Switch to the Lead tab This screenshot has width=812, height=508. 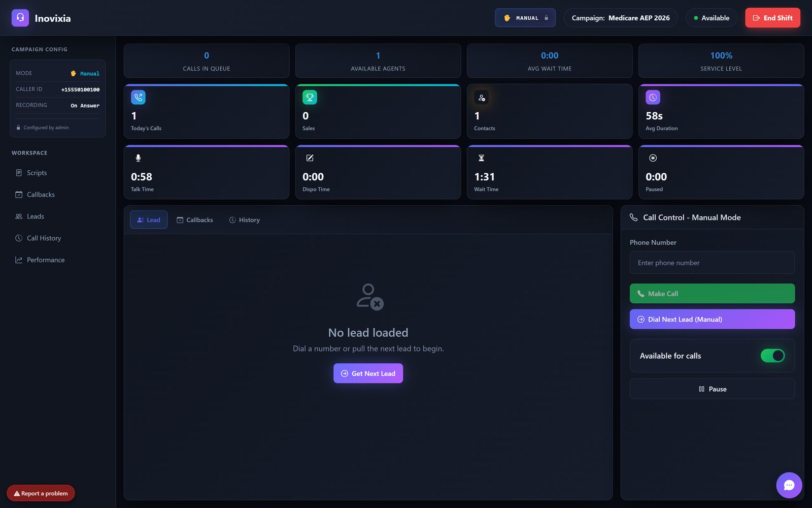coord(149,220)
